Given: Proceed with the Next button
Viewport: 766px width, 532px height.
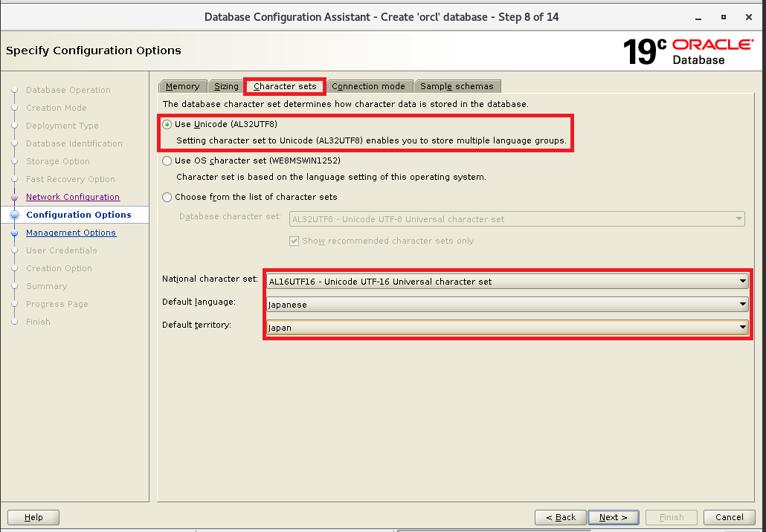Looking at the screenshot, I should click(614, 517).
